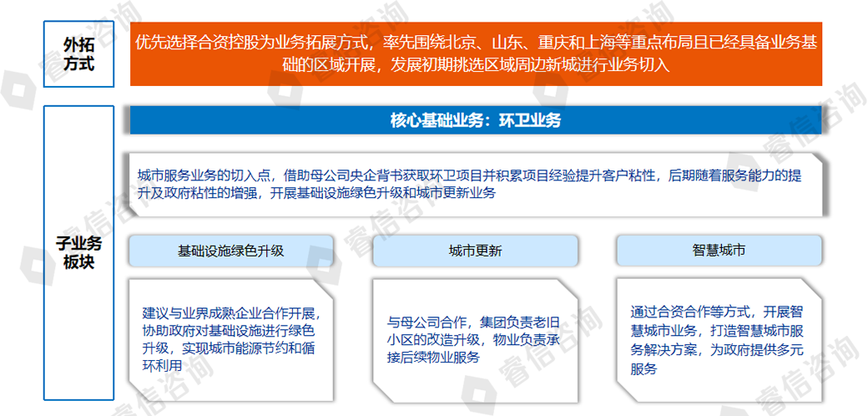The height and width of the screenshot is (416, 868).
Task: Select the blue 核心基础业务：环卫业务 header bar
Action: tap(476, 120)
